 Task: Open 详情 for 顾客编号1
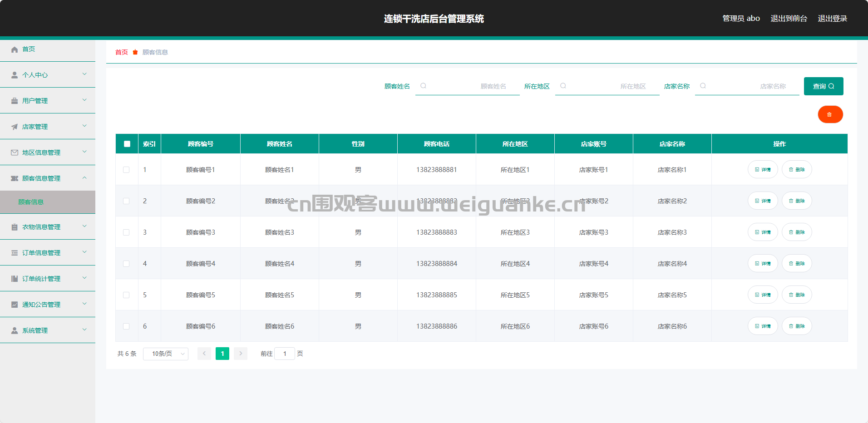[763, 169]
